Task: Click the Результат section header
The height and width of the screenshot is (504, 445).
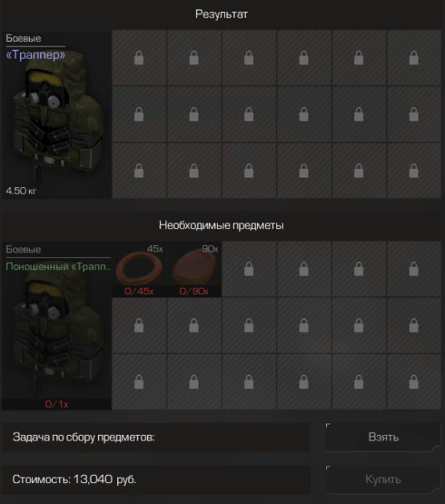Action: (222, 14)
